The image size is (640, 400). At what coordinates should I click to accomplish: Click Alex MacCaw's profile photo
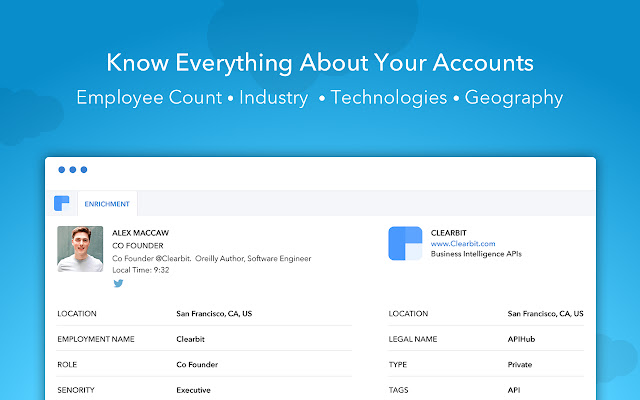(80, 249)
